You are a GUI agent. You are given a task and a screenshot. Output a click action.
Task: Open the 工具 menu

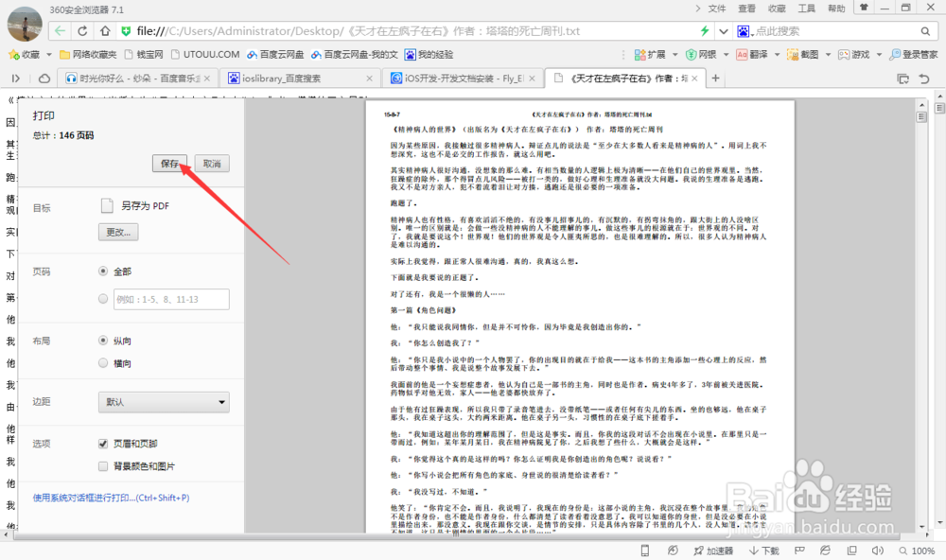click(x=807, y=9)
